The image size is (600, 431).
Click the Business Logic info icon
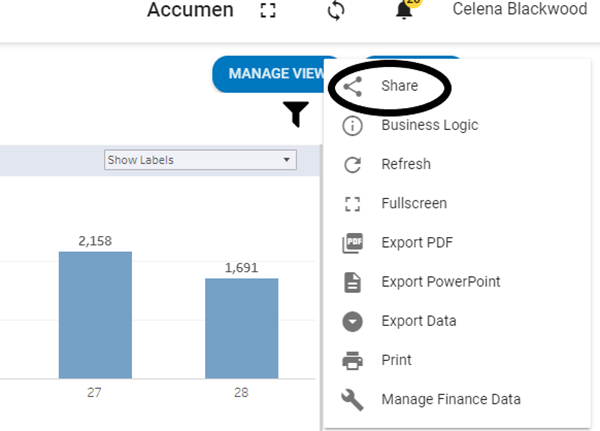[x=351, y=126]
